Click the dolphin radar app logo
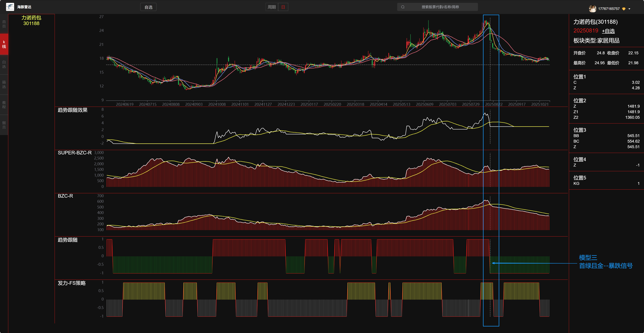The image size is (644, 333). tap(10, 7)
